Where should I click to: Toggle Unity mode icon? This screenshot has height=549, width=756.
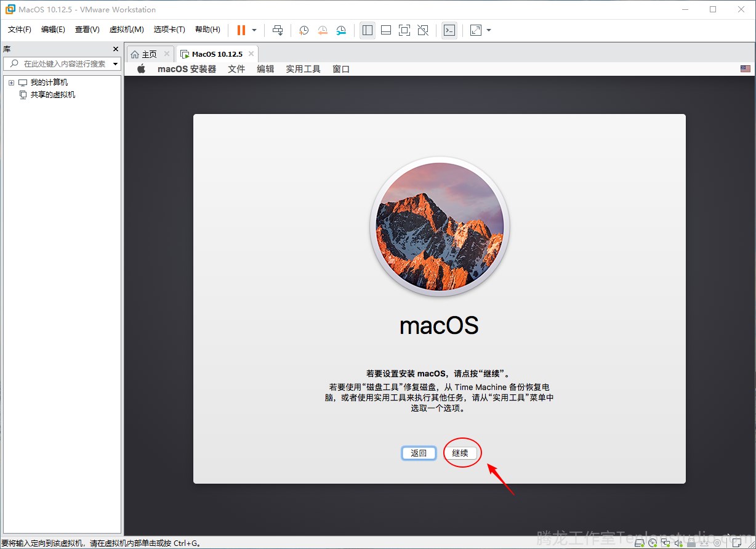(422, 30)
